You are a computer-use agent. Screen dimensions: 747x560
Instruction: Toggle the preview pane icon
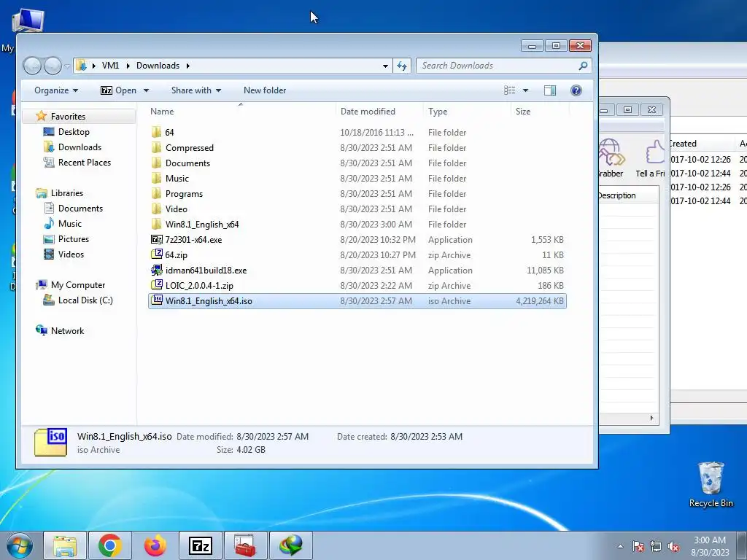coord(550,90)
